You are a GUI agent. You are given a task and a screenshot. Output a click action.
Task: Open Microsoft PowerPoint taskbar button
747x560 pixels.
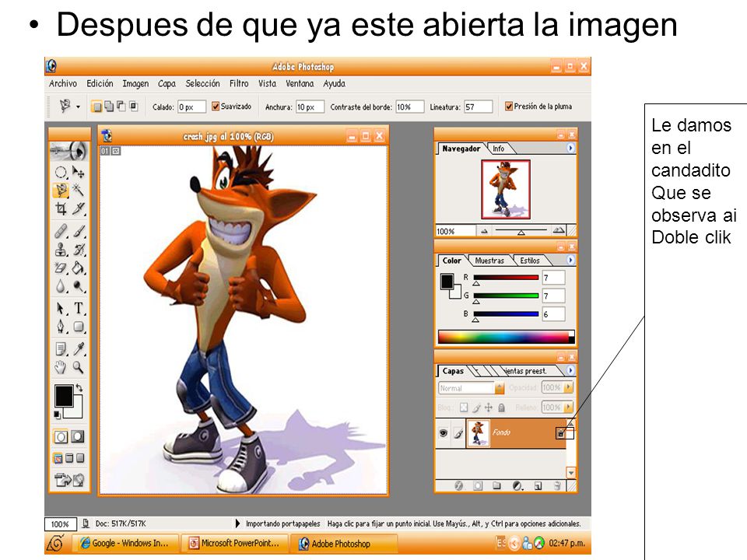point(234,543)
